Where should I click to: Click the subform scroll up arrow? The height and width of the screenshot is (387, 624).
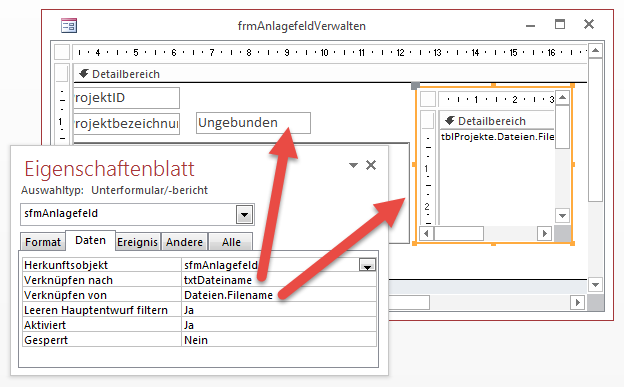click(562, 98)
